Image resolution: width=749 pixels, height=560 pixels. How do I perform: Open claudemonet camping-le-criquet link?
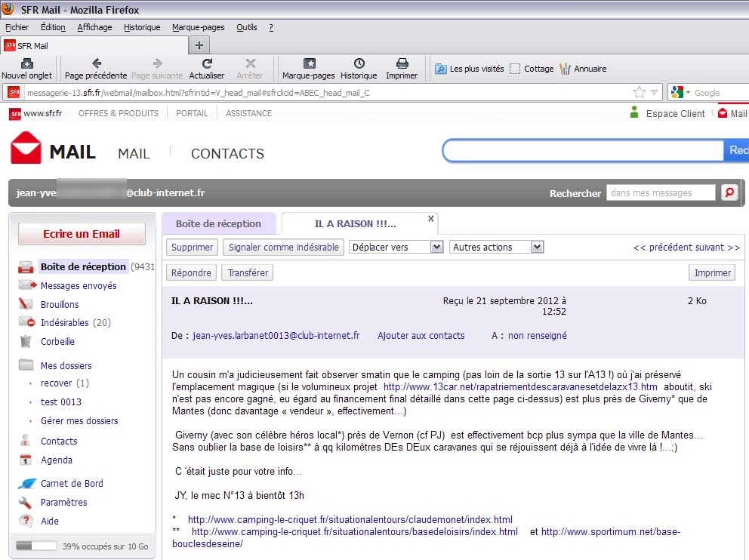point(350,519)
